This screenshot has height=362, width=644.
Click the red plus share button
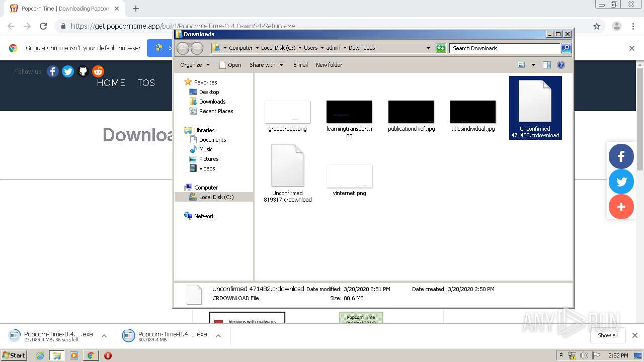click(x=621, y=207)
